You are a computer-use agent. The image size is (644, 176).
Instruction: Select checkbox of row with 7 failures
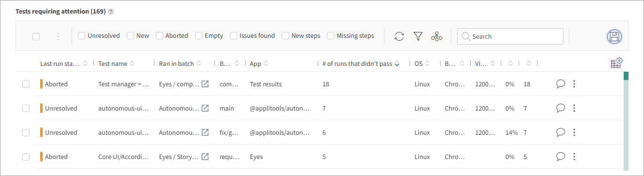[26, 108]
